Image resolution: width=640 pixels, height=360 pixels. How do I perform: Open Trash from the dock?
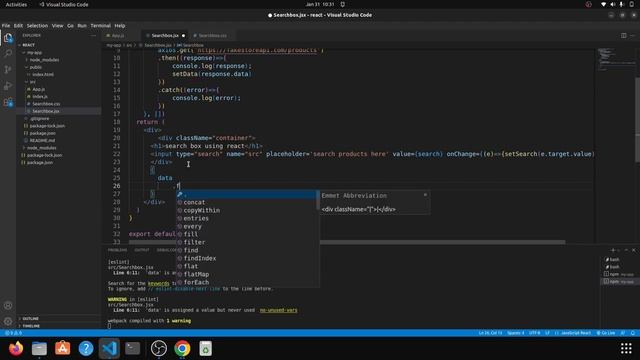click(x=205, y=349)
